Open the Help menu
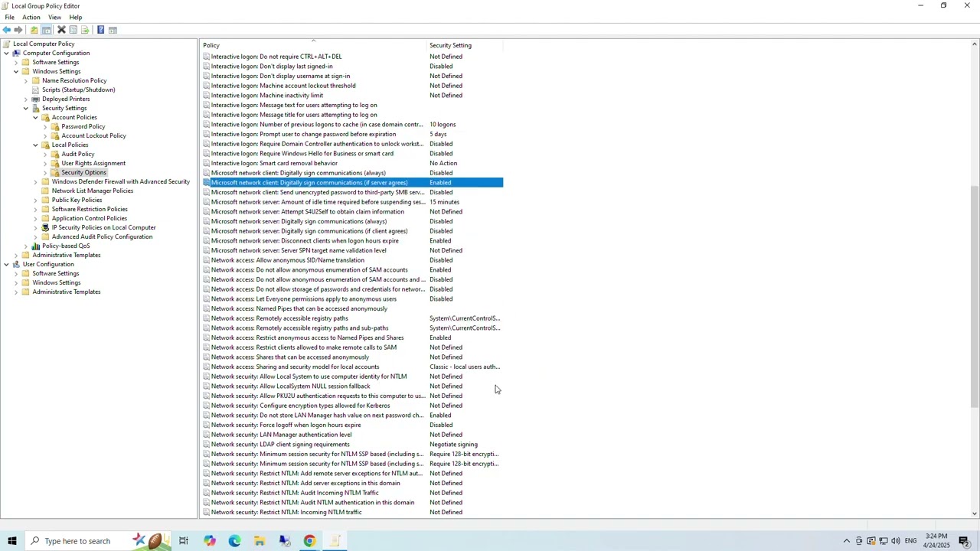This screenshot has width=980, height=551. [76, 17]
